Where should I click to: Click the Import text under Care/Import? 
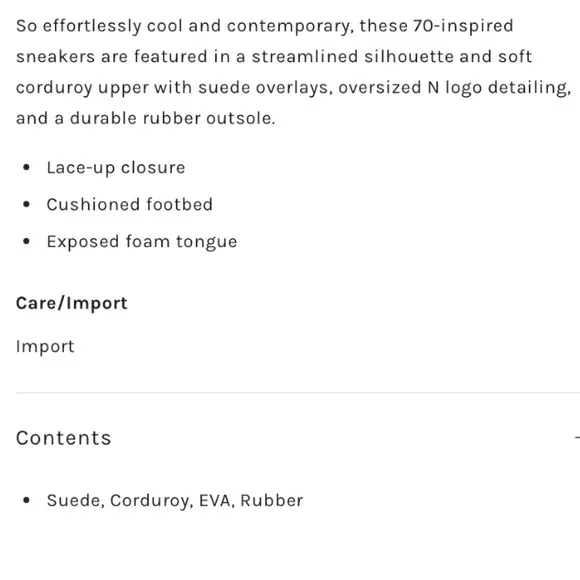tap(45, 347)
